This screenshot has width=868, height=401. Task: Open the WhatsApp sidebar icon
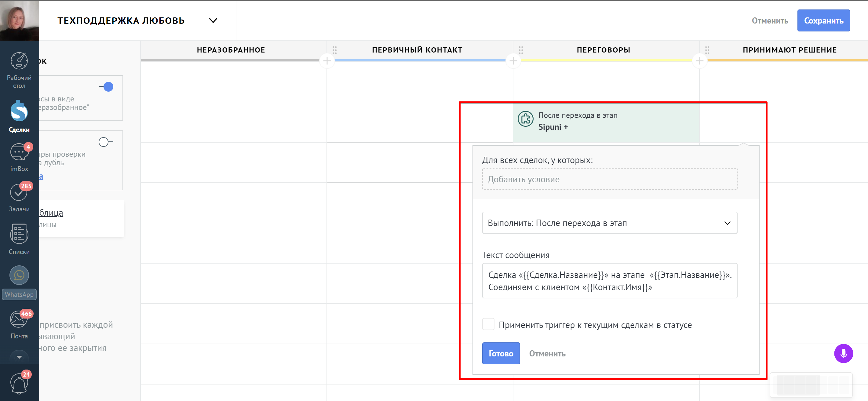point(19,275)
